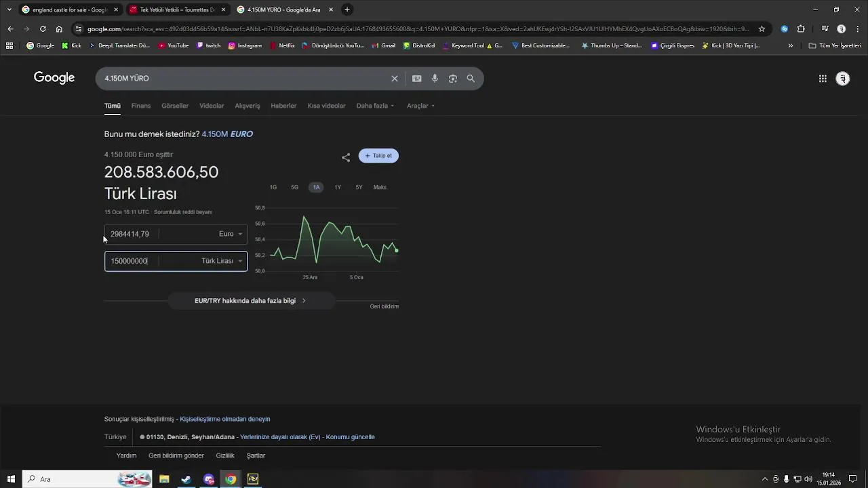This screenshot has height=488, width=868.
Task: Select the Maks chart range
Action: 380,187
